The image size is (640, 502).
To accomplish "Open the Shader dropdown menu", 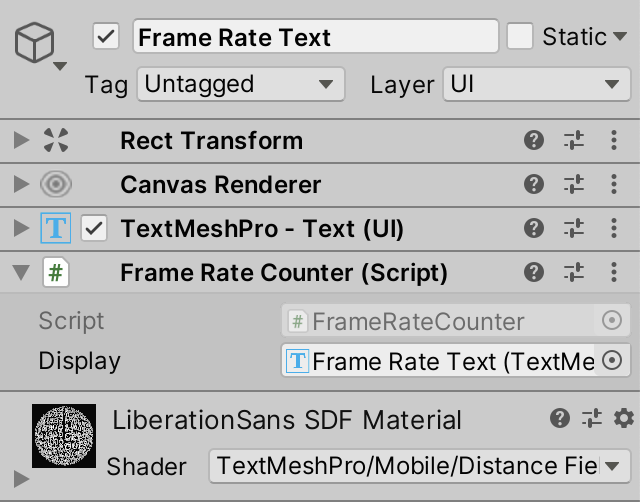I will coord(413,465).
